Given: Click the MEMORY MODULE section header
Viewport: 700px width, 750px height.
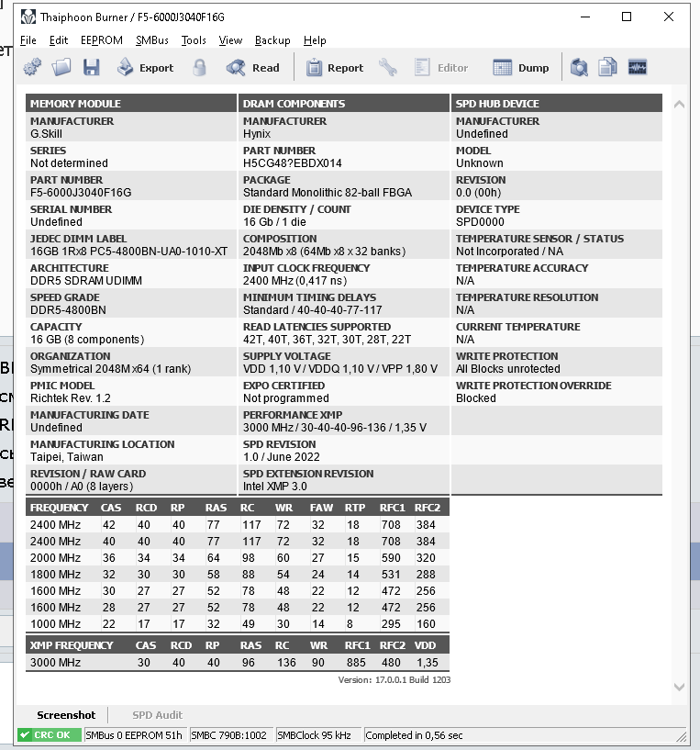Looking at the screenshot, I should (131, 104).
